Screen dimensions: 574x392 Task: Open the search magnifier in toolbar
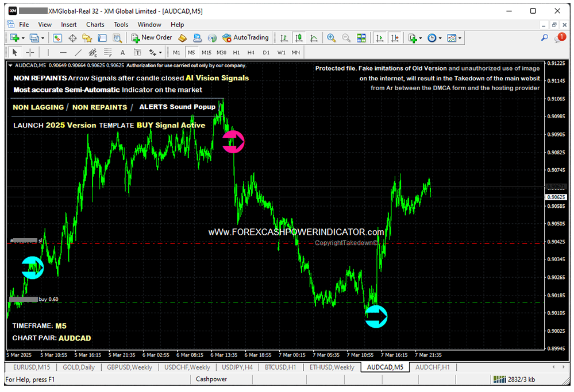(545, 37)
